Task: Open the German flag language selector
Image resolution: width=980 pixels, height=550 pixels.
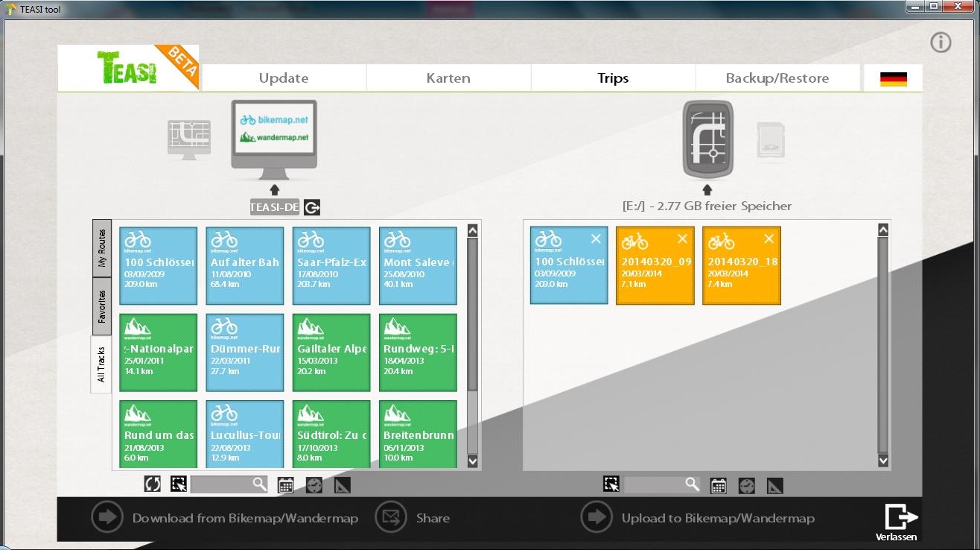Action: coord(893,78)
